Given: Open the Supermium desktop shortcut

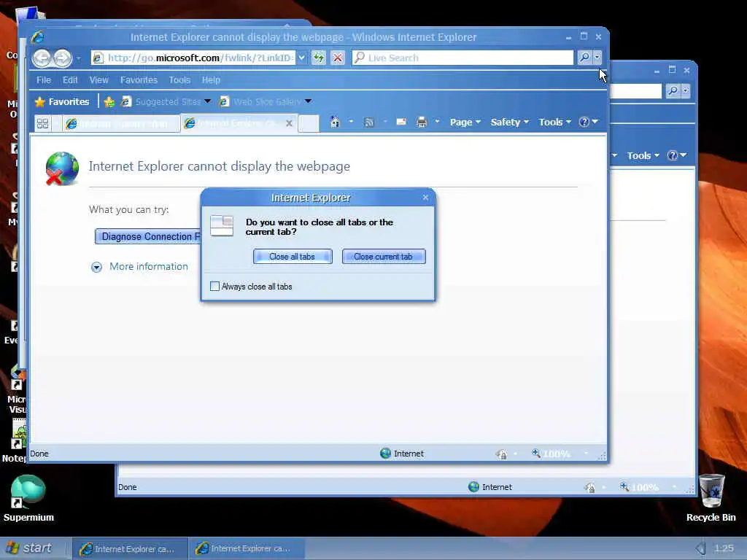Looking at the screenshot, I should click(x=28, y=498).
